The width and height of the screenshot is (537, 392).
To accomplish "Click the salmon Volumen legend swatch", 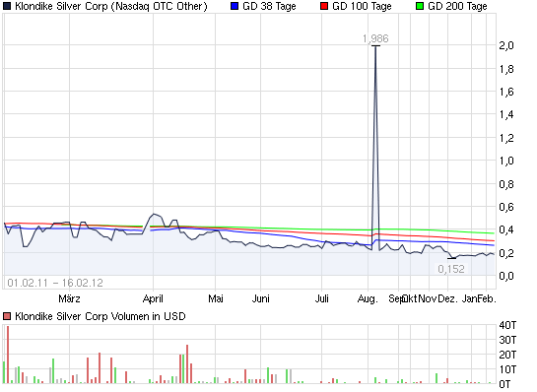I will [7, 316].
